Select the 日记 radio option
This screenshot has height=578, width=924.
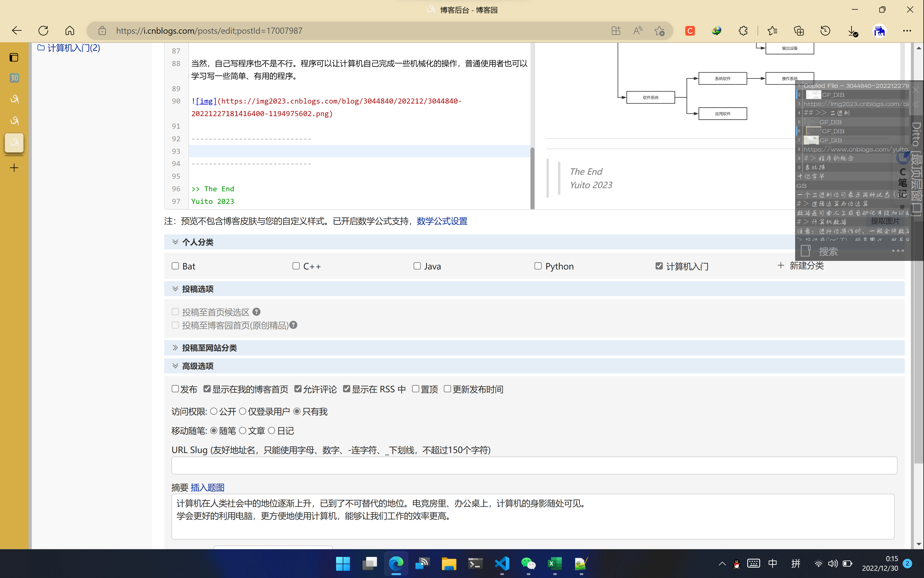coord(271,431)
